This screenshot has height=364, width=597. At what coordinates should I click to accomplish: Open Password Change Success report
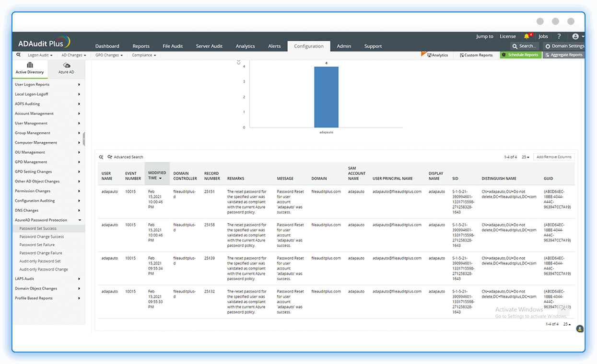click(42, 237)
